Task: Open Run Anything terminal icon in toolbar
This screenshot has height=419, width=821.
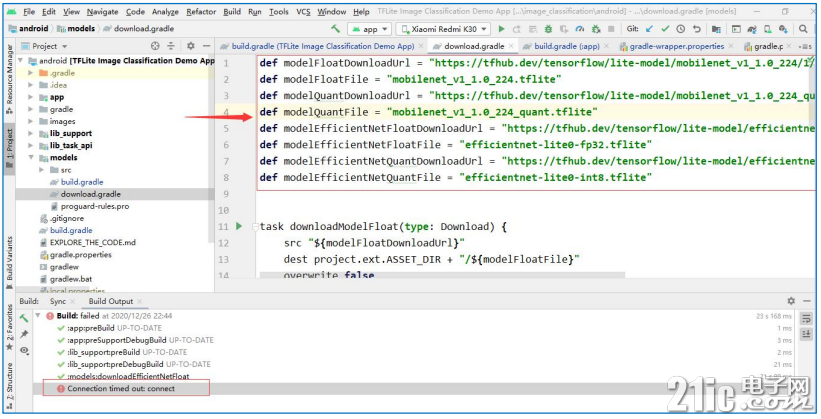Action: click(736, 29)
